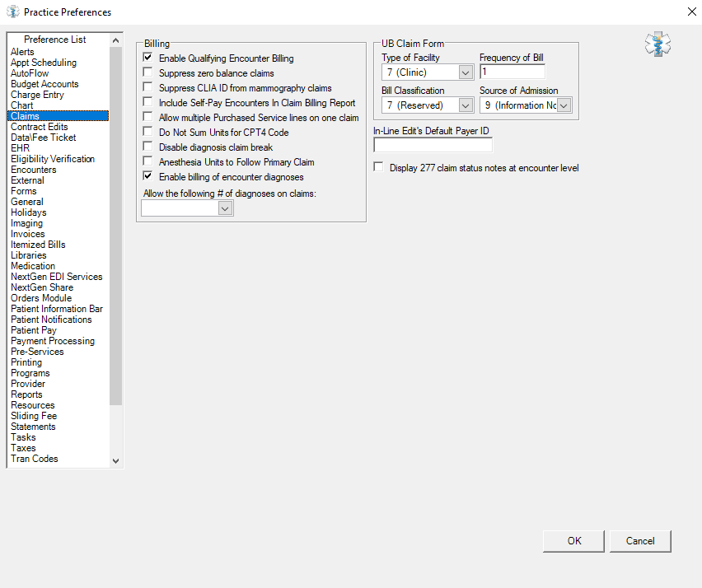The width and height of the screenshot is (702, 588).
Task: Close the Practice Preferences window
Action: coord(692,12)
